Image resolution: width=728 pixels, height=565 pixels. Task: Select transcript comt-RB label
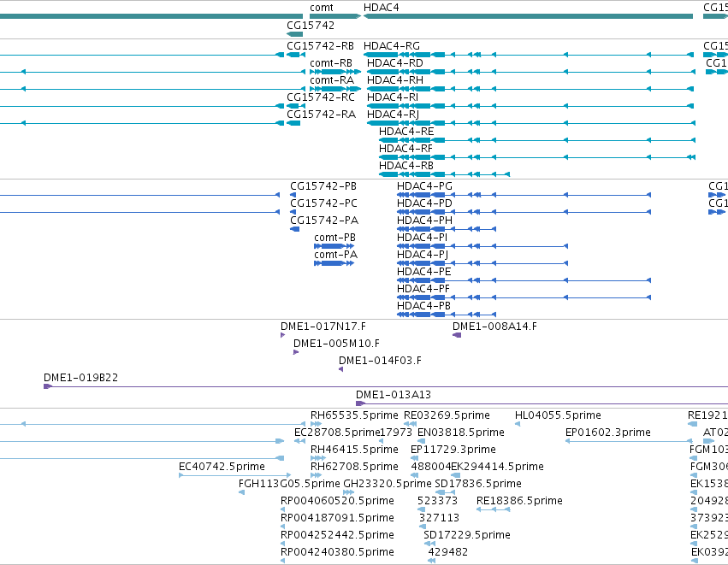331,63
